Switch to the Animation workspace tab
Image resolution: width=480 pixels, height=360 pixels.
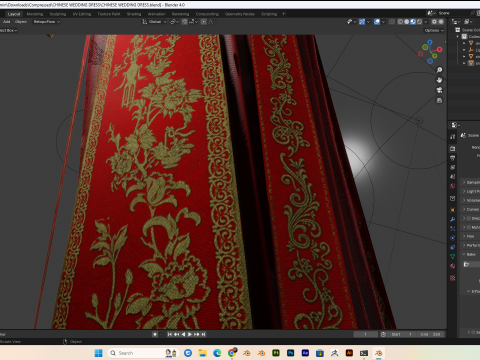pos(157,14)
